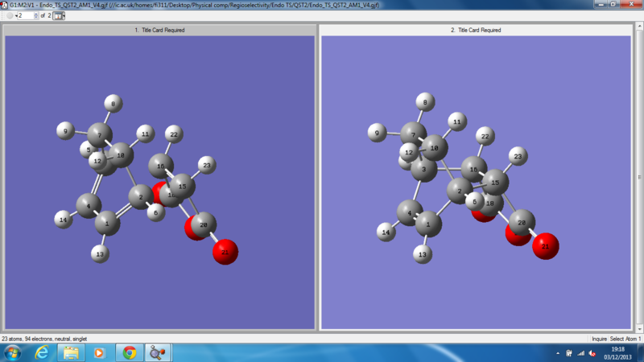Click the 'Inquire' status bar entry

(599, 339)
